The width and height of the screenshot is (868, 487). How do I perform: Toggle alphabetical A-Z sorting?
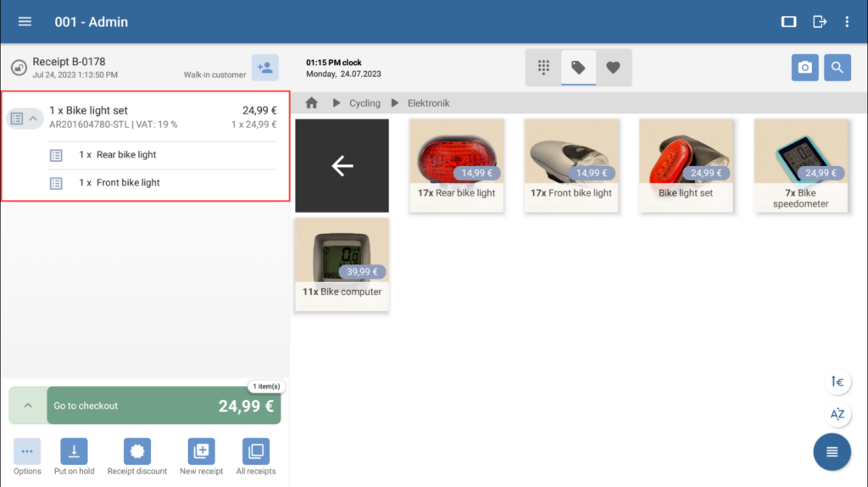(x=837, y=414)
